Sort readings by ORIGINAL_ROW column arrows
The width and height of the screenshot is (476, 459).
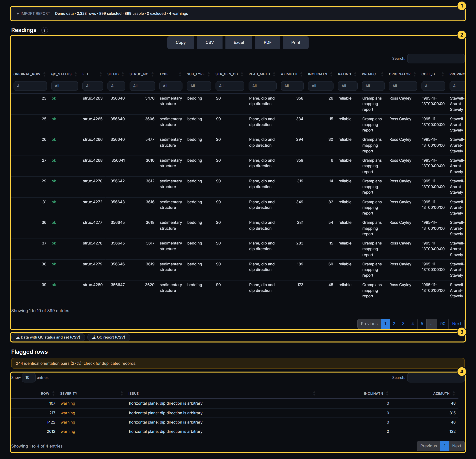point(45,74)
